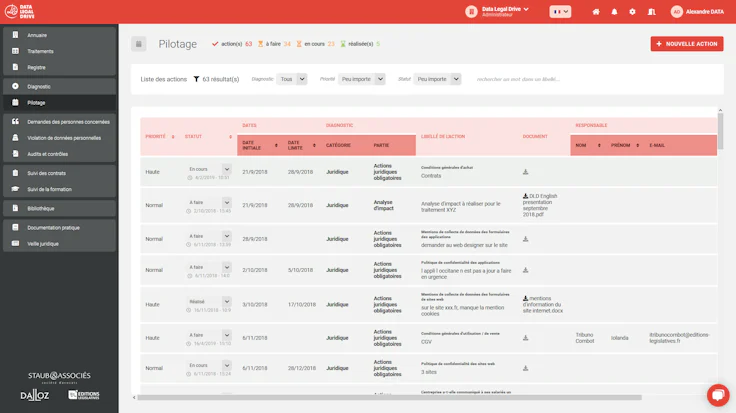The height and width of the screenshot is (413, 736).
Task: Open Audits et contrôles in sidebar
Action: pos(59,154)
